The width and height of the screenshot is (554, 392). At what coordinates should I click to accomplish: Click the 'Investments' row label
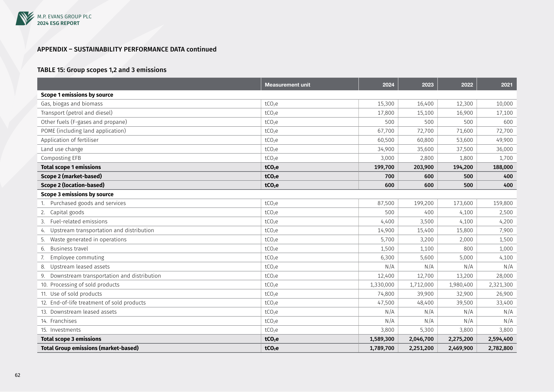[x=65, y=330]
